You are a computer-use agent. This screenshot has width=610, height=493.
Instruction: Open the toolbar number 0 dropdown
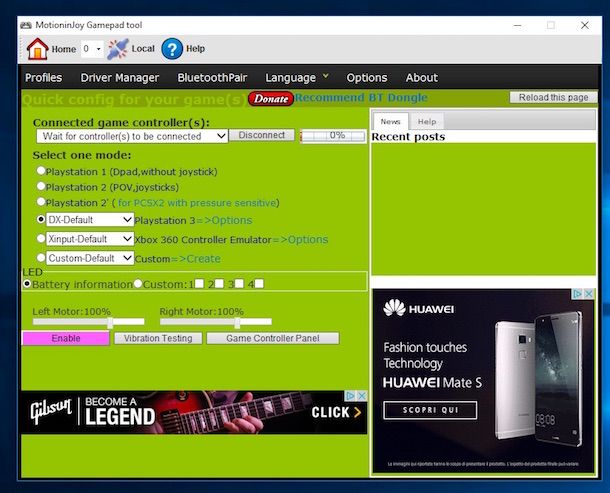(92, 49)
